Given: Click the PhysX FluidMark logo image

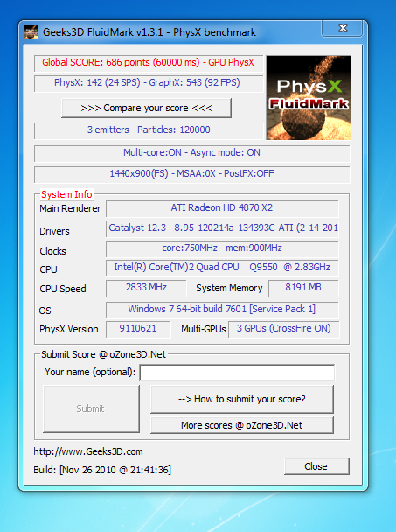Looking at the screenshot, I should tap(309, 98).
